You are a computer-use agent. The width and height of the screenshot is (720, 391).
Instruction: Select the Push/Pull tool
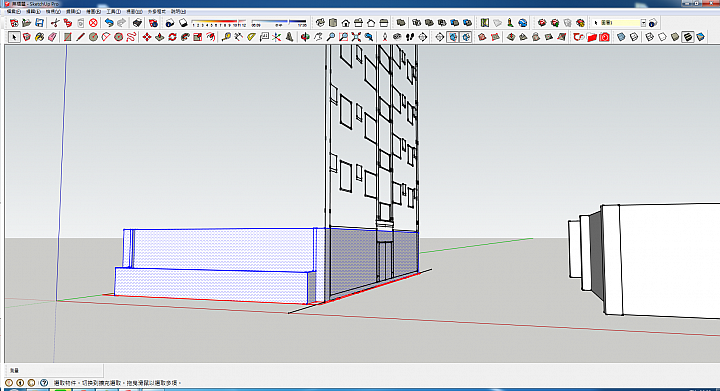(x=160, y=37)
